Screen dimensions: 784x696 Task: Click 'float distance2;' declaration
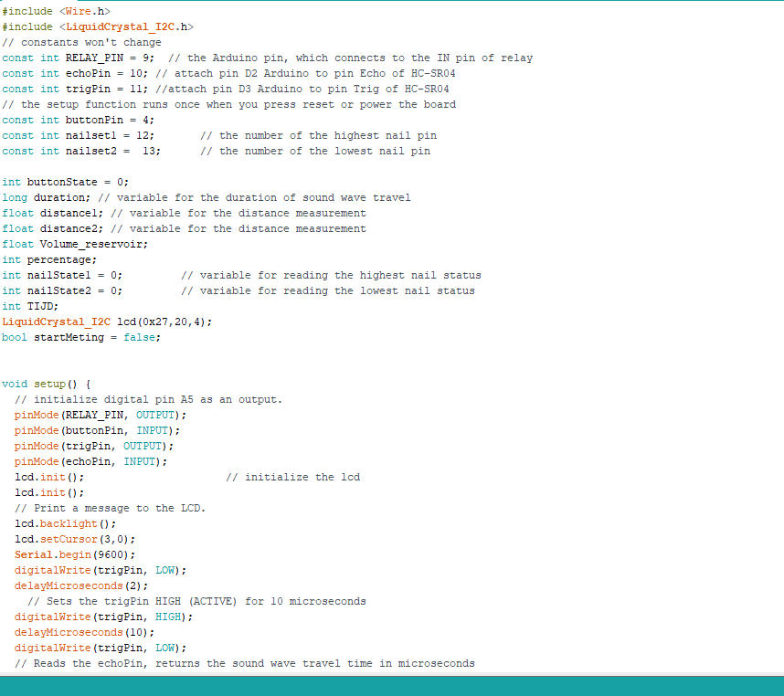point(52,228)
